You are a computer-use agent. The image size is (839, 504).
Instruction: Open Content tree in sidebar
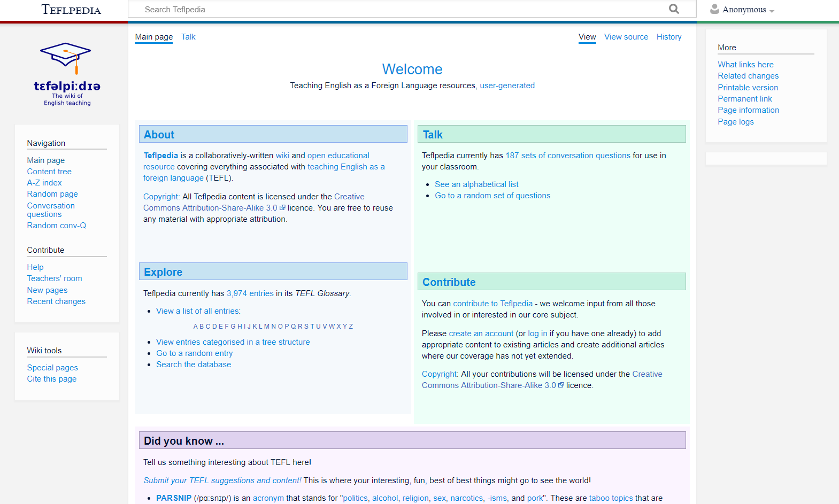pos(49,172)
